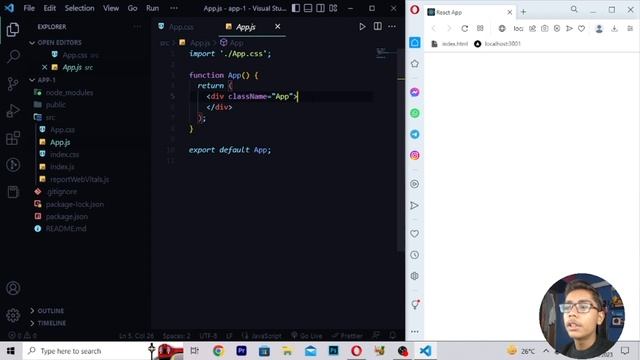Open Source Control view in VS Code

13,84
